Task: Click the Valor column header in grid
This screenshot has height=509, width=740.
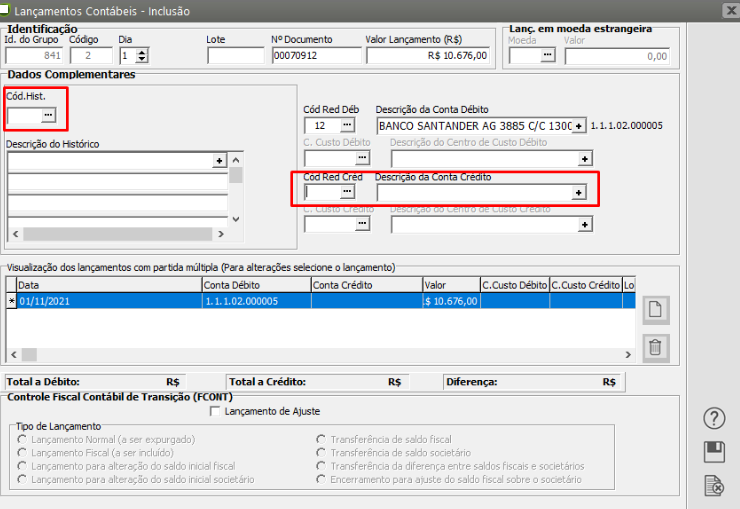Action: tap(450, 285)
